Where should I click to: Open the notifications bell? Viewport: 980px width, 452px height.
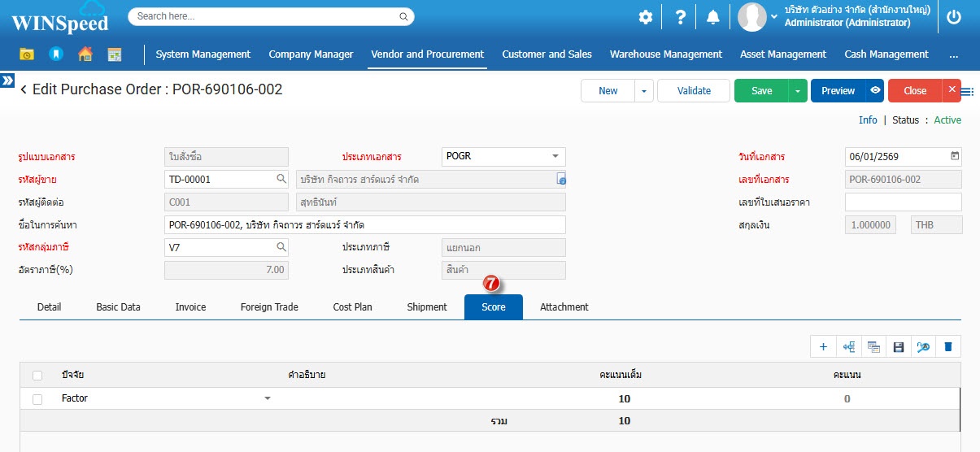(712, 17)
